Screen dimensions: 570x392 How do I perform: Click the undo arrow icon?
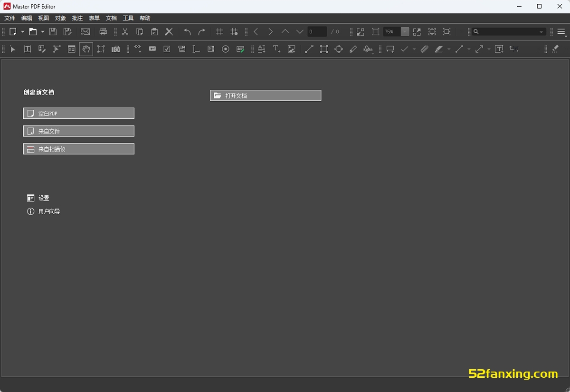click(x=187, y=32)
